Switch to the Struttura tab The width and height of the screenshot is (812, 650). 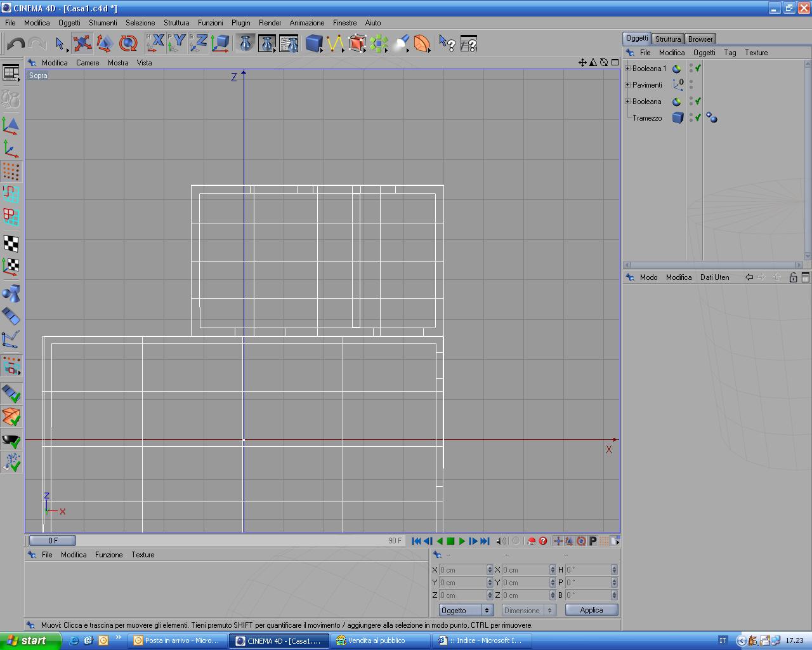(667, 39)
